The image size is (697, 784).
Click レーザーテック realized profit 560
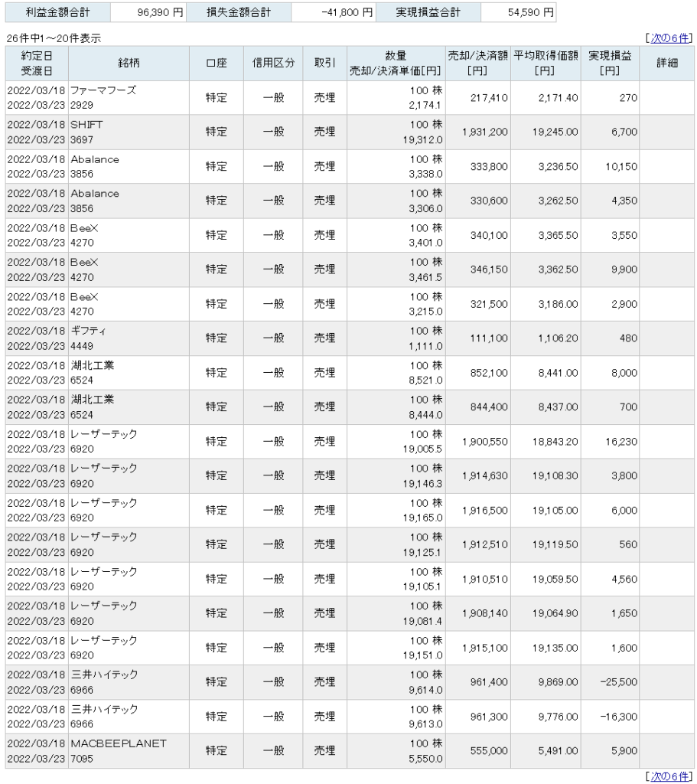(x=629, y=544)
